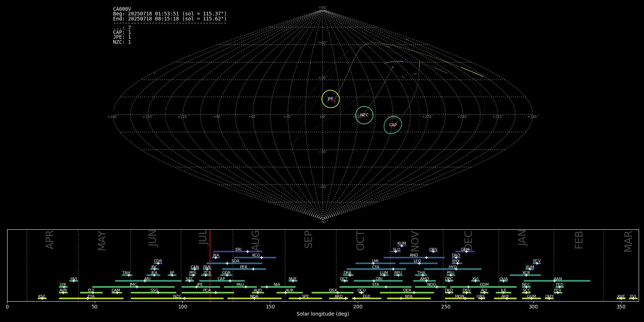Click the JXA shower label in timeline

(216, 255)
